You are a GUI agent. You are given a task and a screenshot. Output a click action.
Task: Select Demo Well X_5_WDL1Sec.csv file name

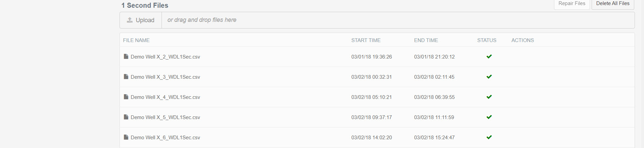pyautogui.click(x=165, y=117)
